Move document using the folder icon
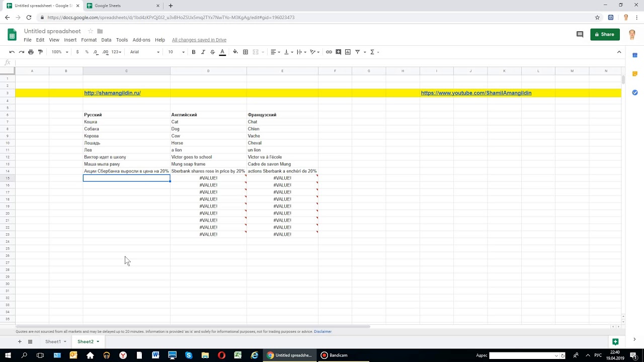 100,31
